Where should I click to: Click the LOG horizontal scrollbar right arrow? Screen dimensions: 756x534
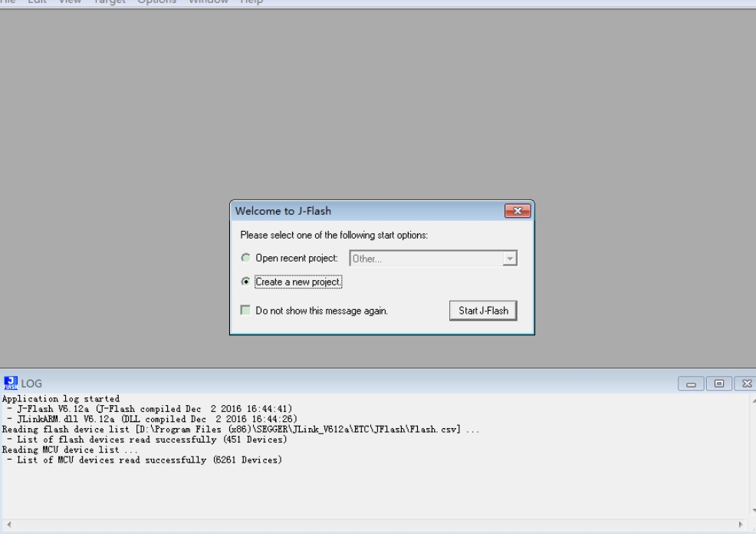741,524
